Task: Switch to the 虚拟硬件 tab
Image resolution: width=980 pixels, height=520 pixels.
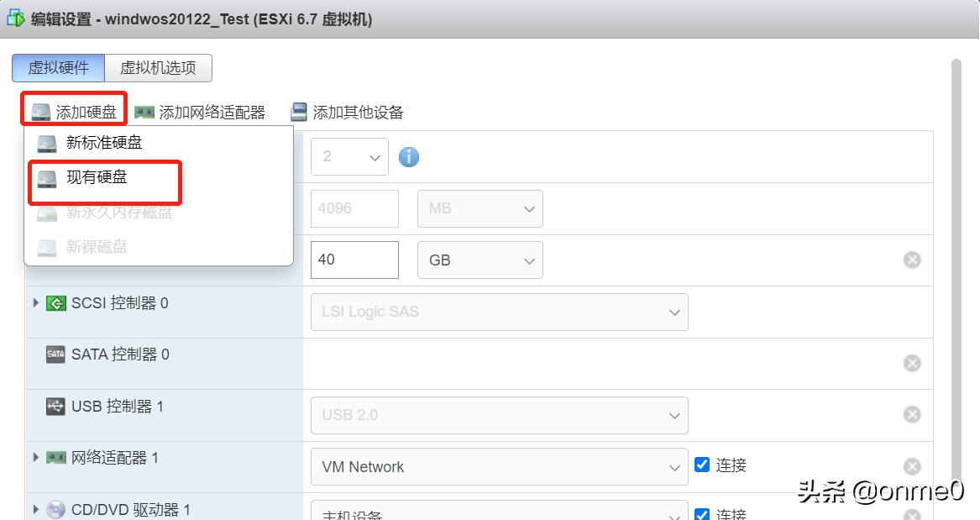Action: tap(58, 67)
